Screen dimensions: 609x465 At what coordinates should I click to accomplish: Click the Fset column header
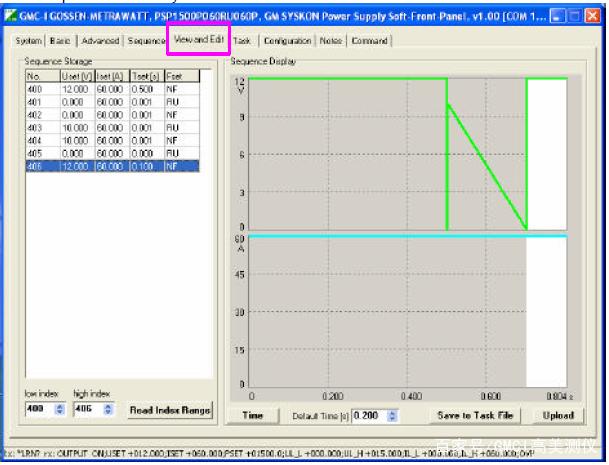click(182, 76)
